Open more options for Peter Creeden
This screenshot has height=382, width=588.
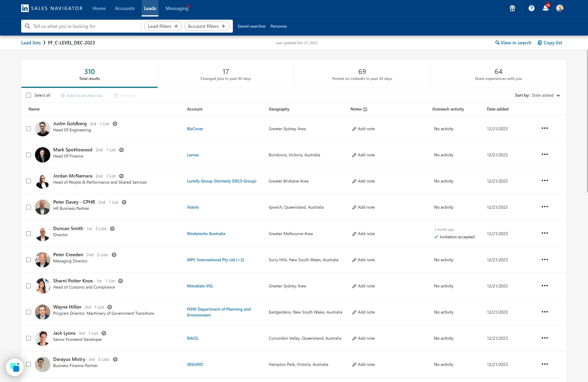point(544,260)
